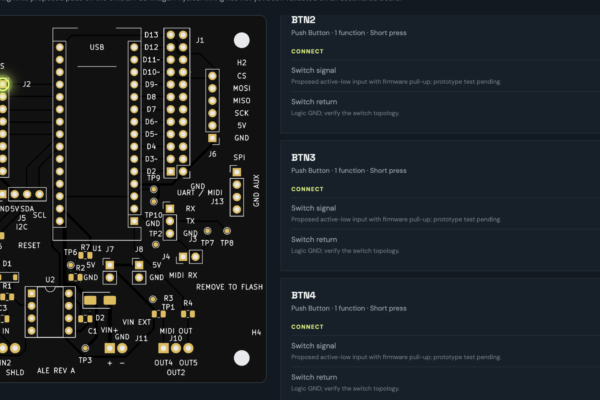Click the MOSI silkscreen label

pos(241,88)
